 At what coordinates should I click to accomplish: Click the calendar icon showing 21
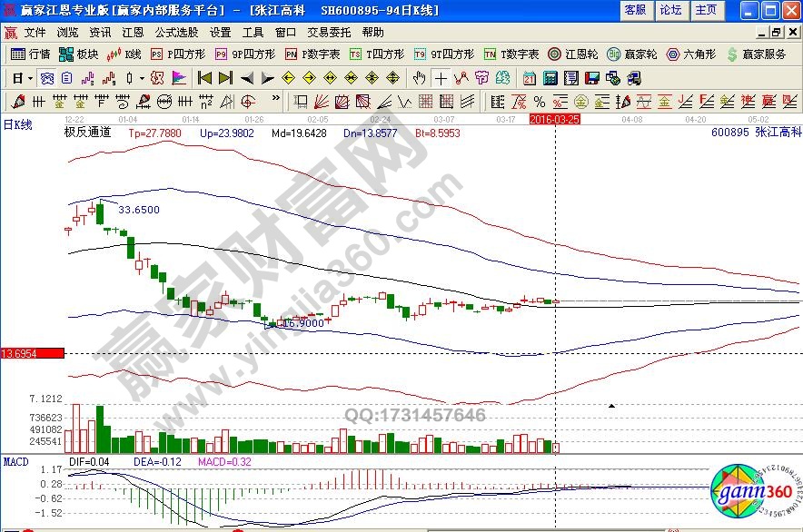pos(529,77)
